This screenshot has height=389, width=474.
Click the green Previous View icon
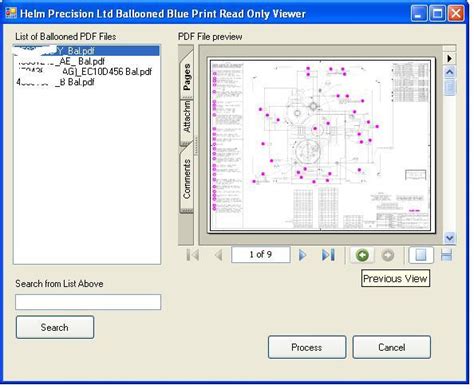coord(362,255)
